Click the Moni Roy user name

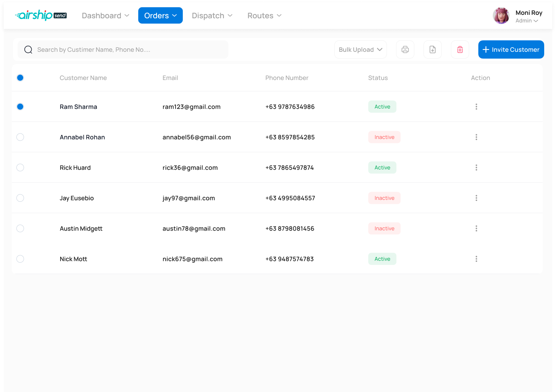tap(529, 13)
